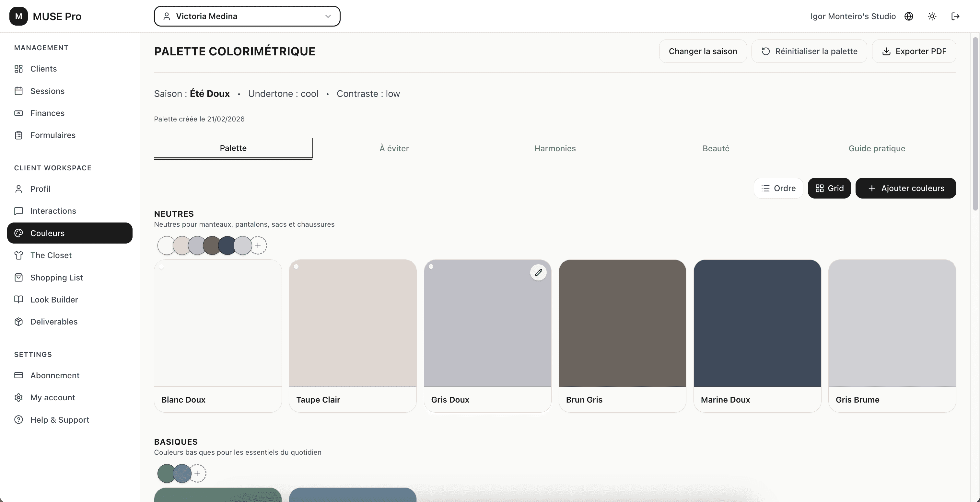Open the Clients section
The width and height of the screenshot is (980, 502).
(x=43, y=69)
